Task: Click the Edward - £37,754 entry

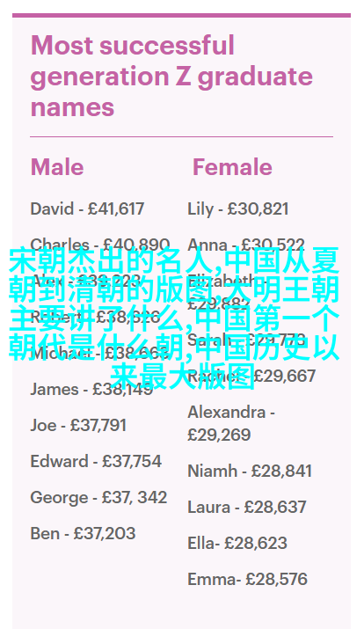Action: [x=96, y=461]
